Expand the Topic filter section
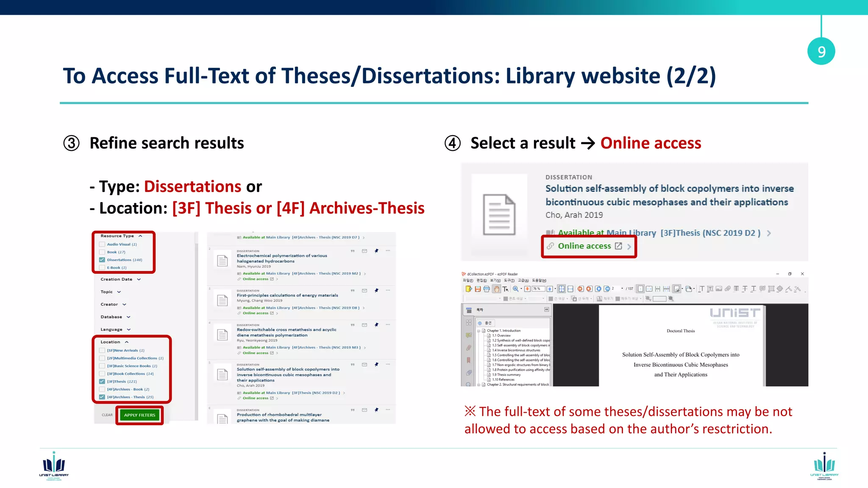 (x=119, y=292)
